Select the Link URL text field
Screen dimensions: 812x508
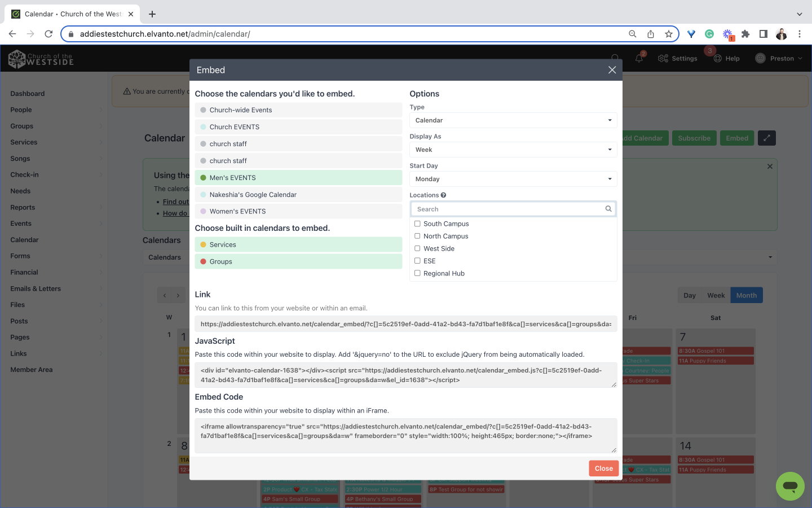(x=406, y=324)
